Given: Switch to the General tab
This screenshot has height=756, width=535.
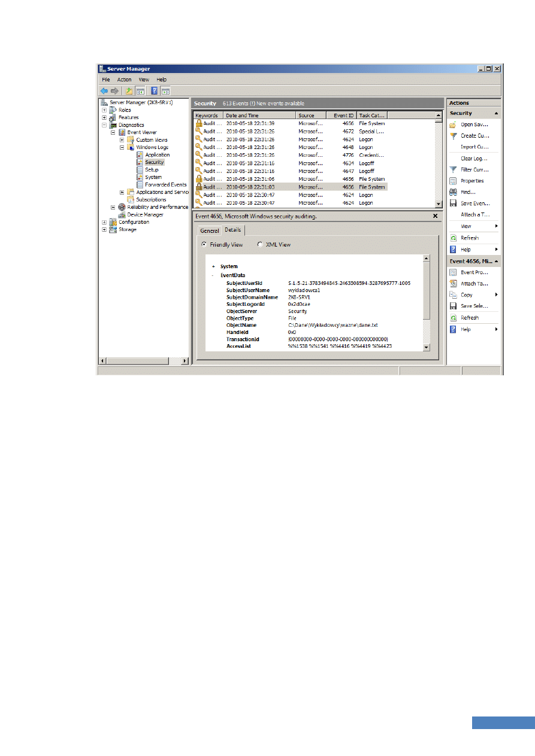Looking at the screenshot, I should click(209, 230).
